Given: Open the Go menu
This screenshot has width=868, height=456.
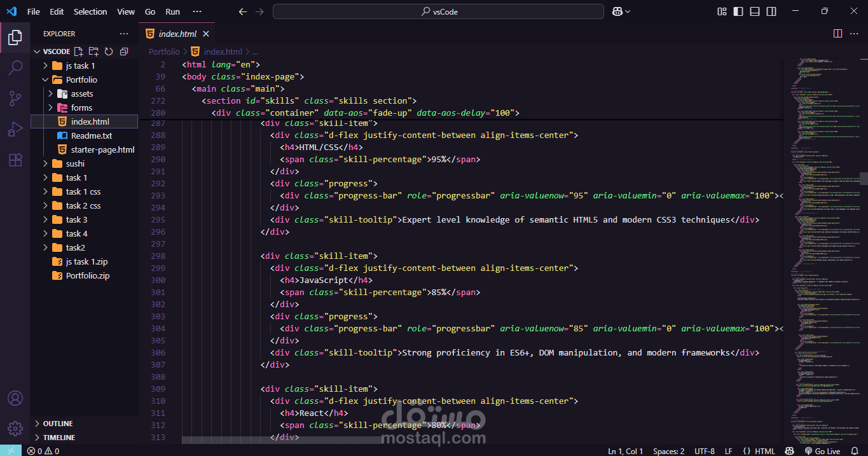Looking at the screenshot, I should 150,11.
